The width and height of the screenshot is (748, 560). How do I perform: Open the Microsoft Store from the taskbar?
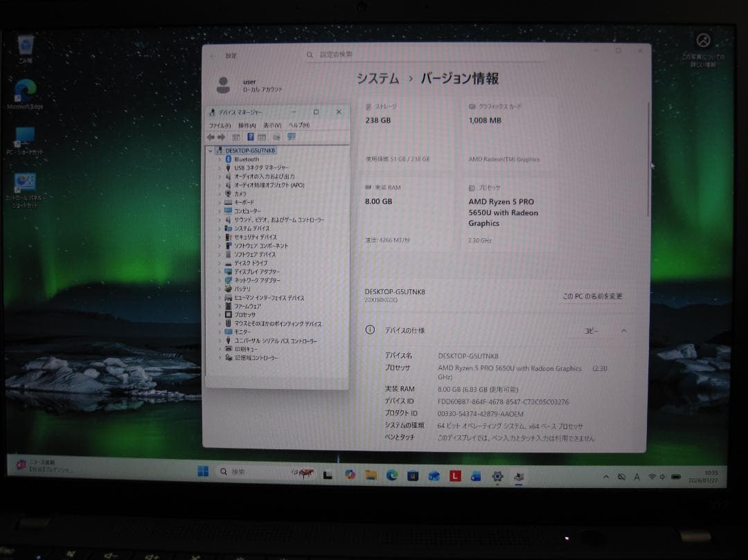pos(411,477)
